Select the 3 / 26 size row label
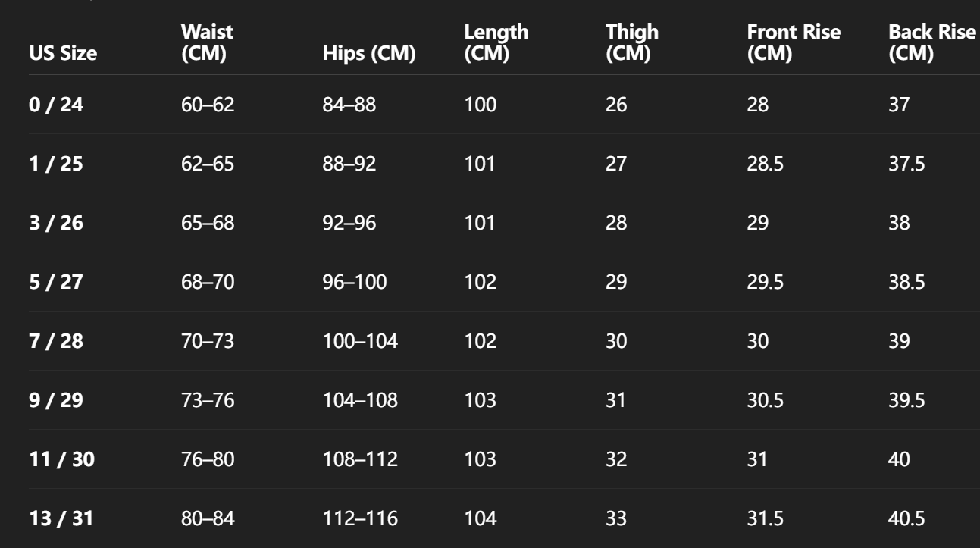The image size is (980, 548). pos(56,223)
